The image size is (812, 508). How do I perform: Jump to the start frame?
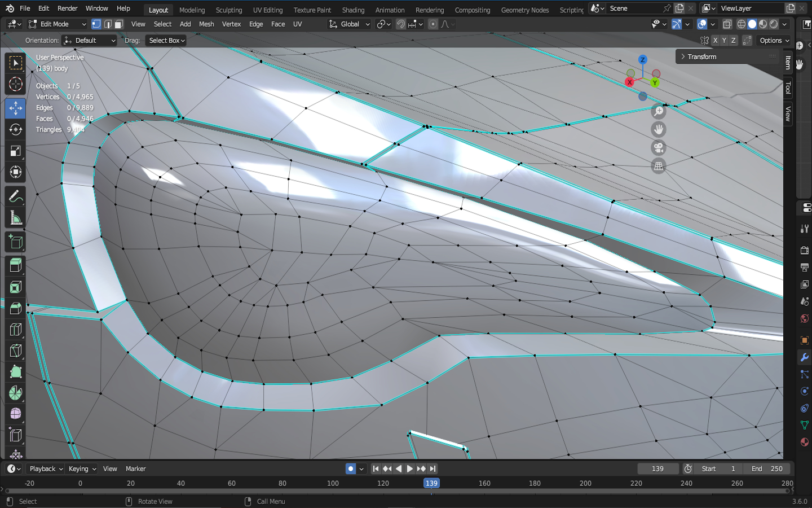(376, 468)
